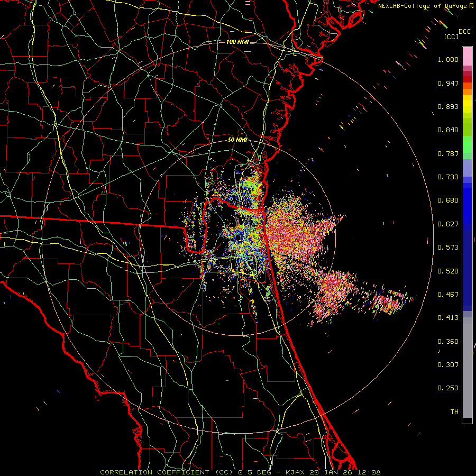Click the 0.467 scale value
The width and height of the screenshot is (476, 476).
(448, 295)
